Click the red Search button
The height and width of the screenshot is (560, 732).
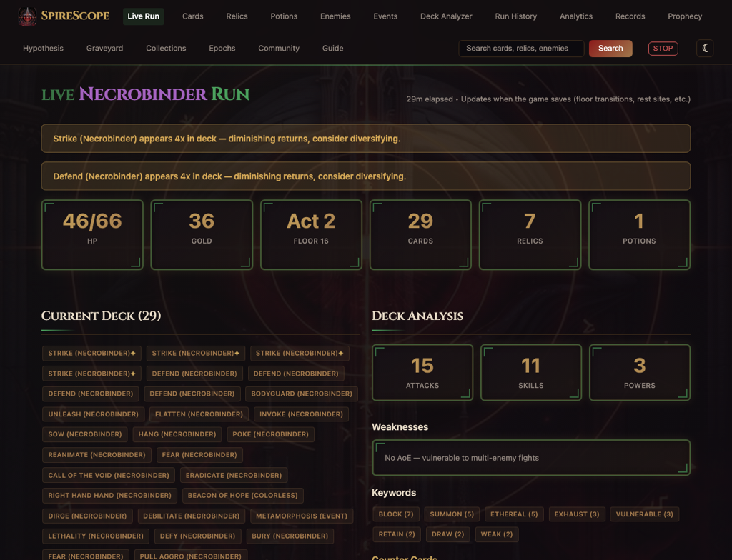click(x=610, y=48)
